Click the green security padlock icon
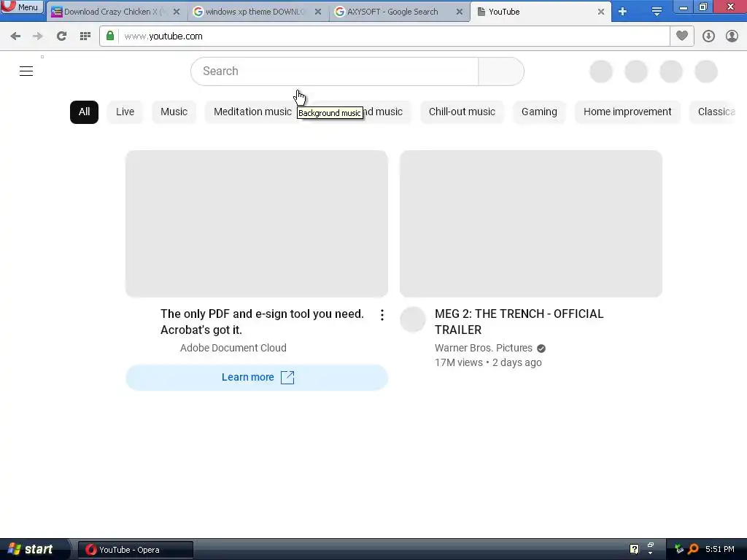Screen dimensions: 747x560 coord(110,36)
